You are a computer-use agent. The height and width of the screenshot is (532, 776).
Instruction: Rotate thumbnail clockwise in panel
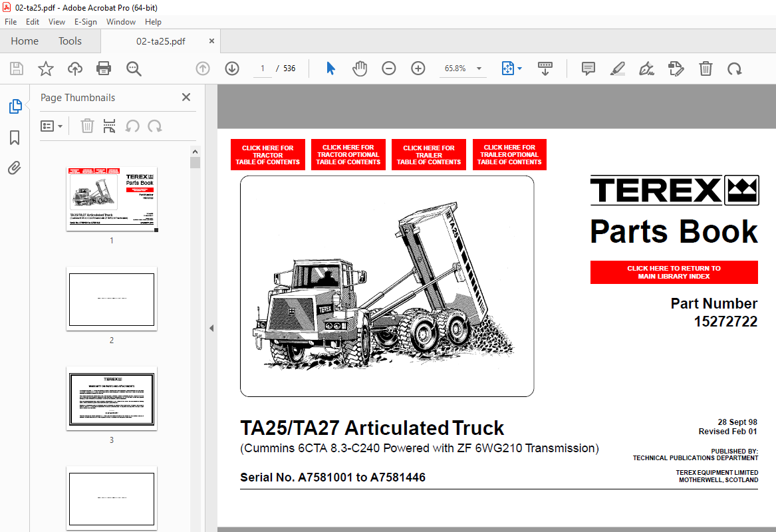coord(154,126)
